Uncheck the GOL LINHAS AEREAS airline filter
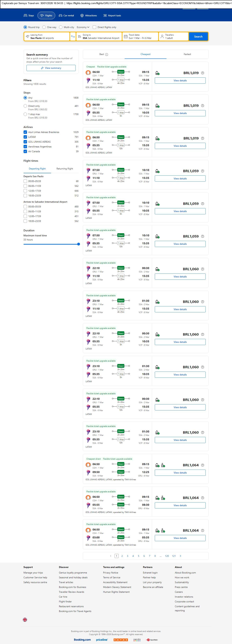 pos(25,142)
